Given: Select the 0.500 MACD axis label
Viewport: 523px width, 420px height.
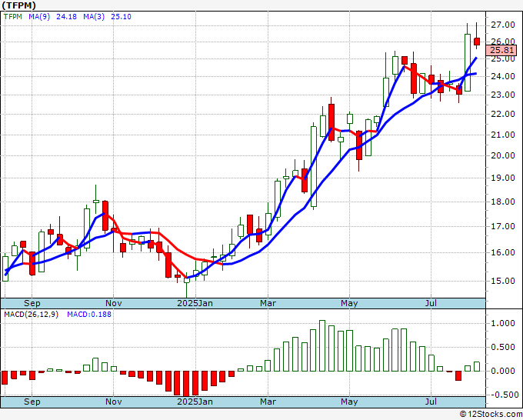Looking at the screenshot, I should pyautogui.click(x=503, y=347).
